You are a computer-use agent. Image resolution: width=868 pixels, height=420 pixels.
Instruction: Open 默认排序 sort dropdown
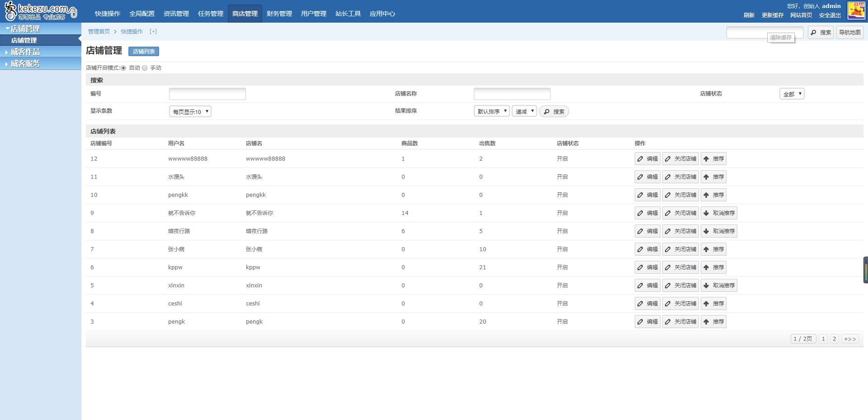tap(491, 111)
